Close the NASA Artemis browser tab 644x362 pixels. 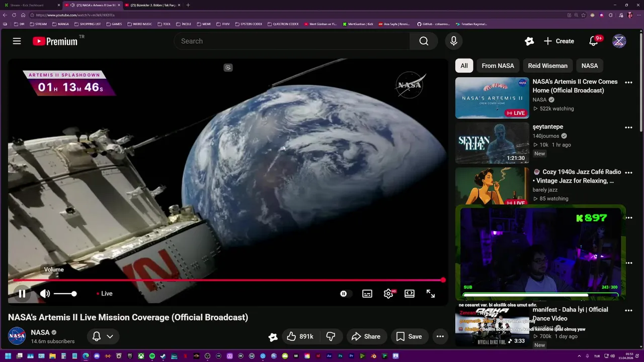119,5
